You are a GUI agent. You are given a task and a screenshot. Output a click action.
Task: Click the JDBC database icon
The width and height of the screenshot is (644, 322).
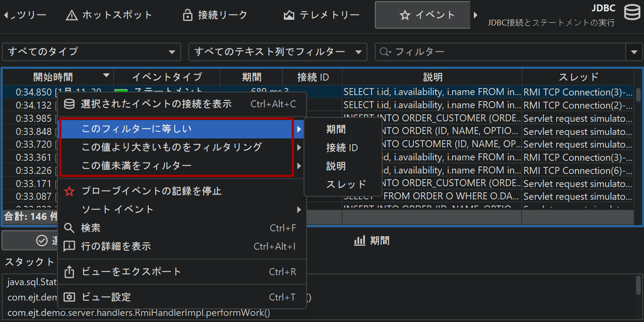[x=632, y=13]
